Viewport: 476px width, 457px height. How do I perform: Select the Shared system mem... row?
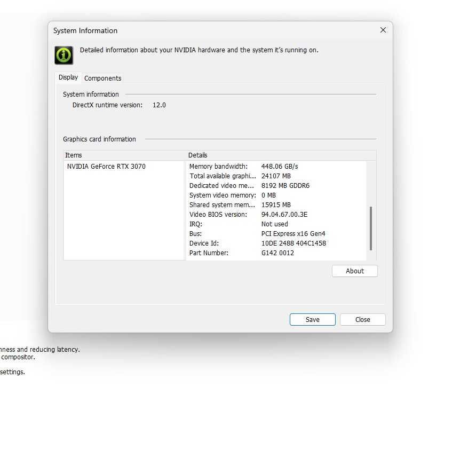pos(276,205)
